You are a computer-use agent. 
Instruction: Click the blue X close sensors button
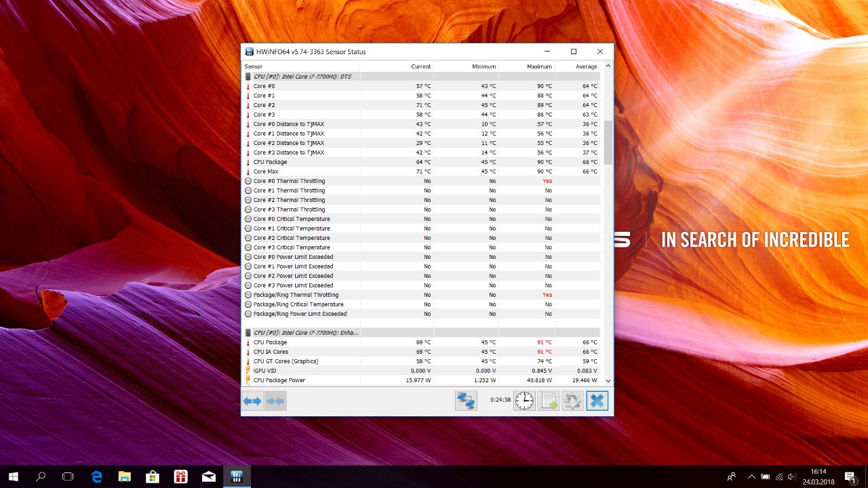597,401
